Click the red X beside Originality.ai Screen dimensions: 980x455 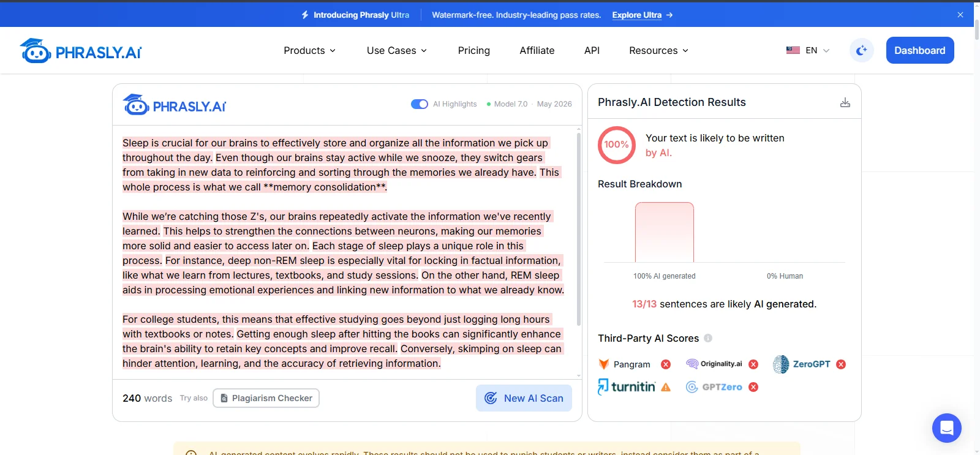point(753,364)
